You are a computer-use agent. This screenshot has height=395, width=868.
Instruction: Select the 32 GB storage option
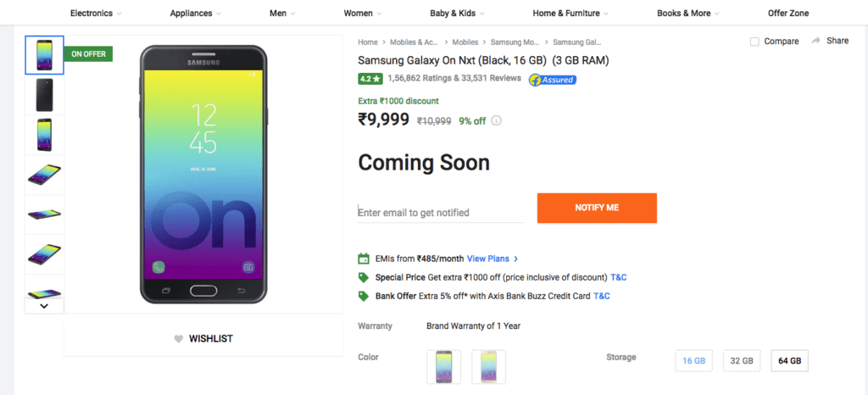point(742,360)
